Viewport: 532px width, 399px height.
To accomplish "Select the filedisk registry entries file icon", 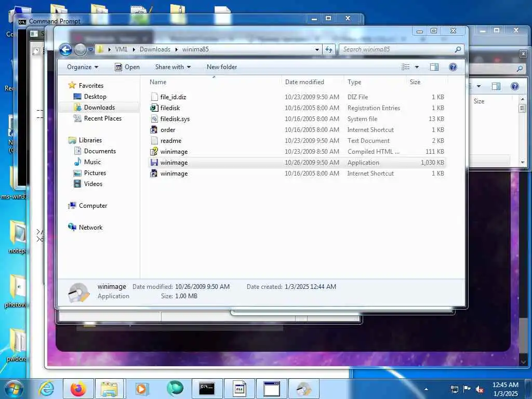I will pos(154,108).
